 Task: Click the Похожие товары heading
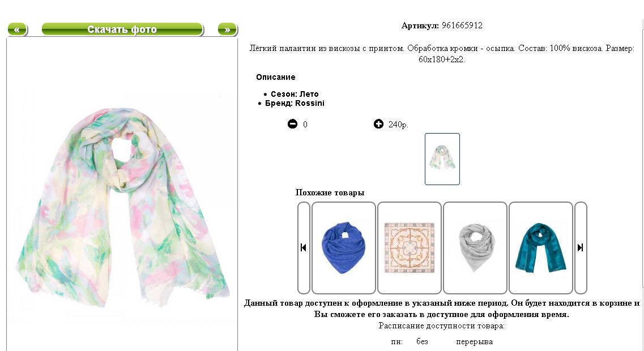click(x=330, y=192)
